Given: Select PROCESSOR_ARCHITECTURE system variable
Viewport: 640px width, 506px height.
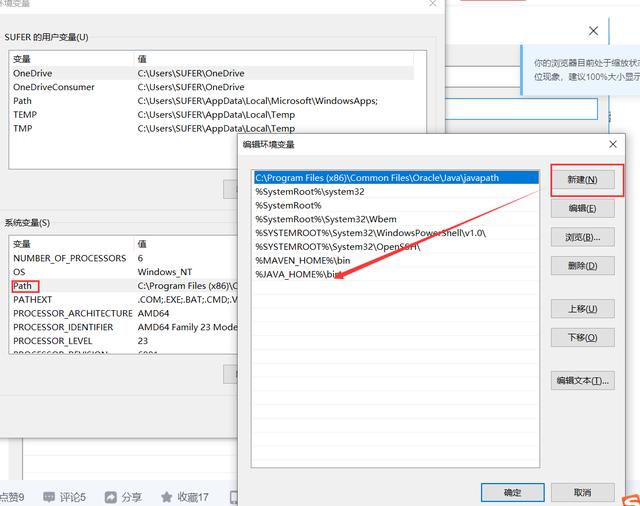Looking at the screenshot, I should [x=124, y=313].
